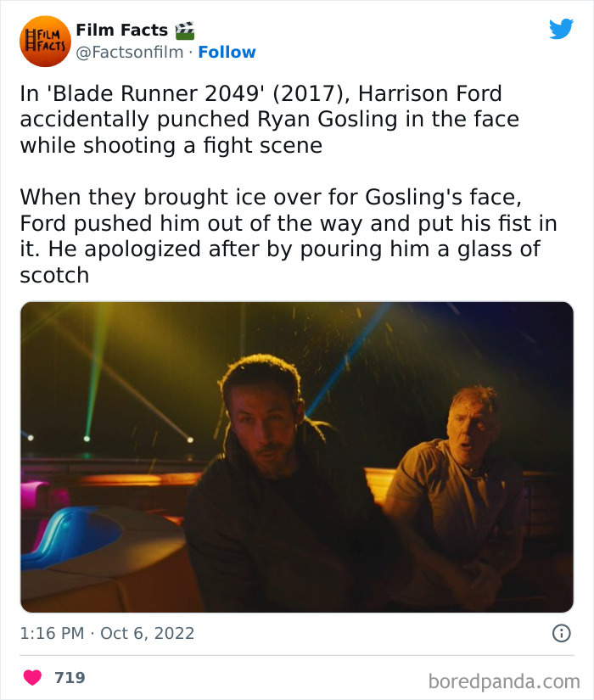594x700 pixels.
Task: Click the 1:16 PM Oct 6, 2022 timestamp
Action: pos(107,633)
